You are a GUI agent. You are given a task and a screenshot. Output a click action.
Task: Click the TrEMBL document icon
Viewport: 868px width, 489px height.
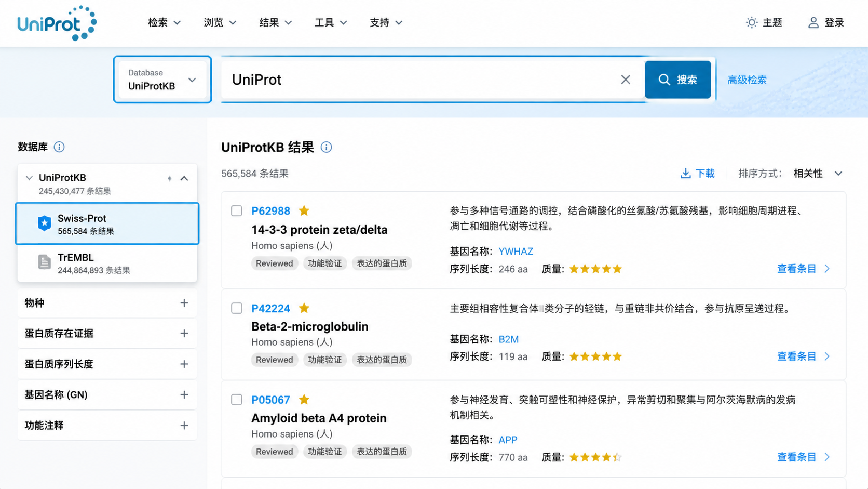click(x=45, y=262)
